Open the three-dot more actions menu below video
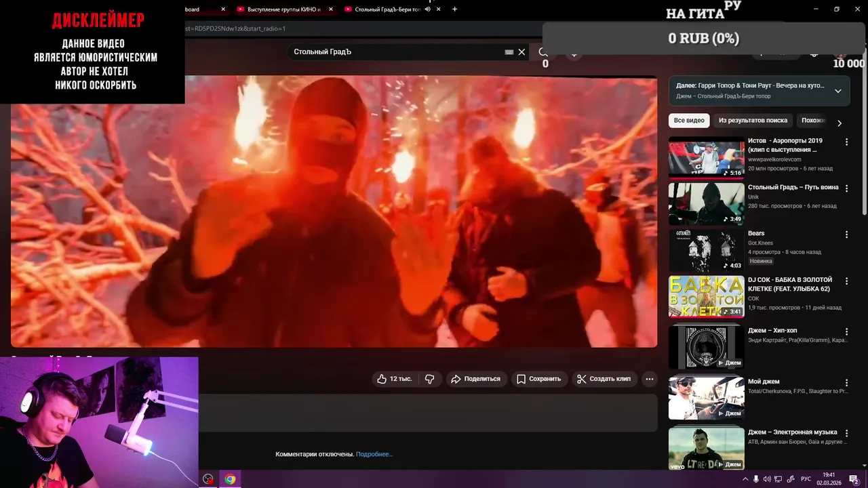Image resolution: width=868 pixels, height=488 pixels. 650,379
